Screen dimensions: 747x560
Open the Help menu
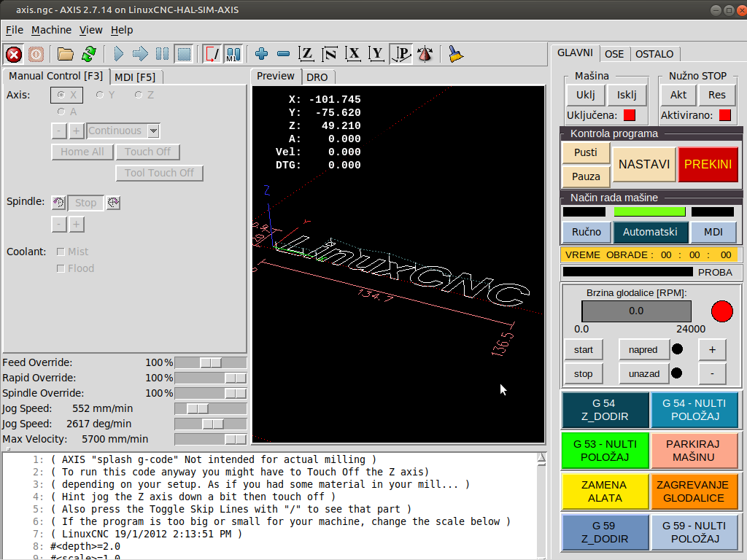122,30
